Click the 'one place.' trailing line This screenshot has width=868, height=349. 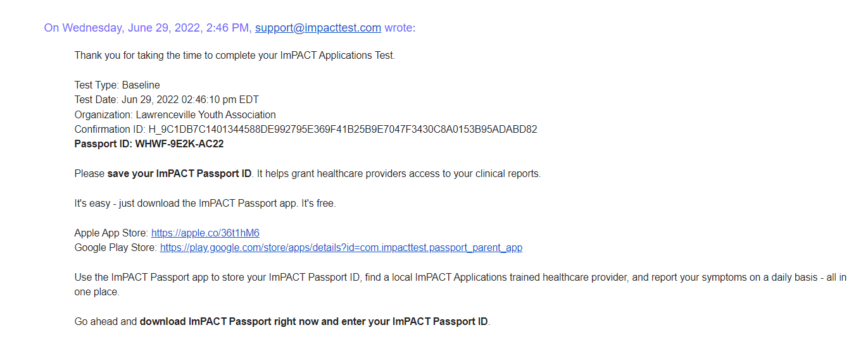[97, 293]
